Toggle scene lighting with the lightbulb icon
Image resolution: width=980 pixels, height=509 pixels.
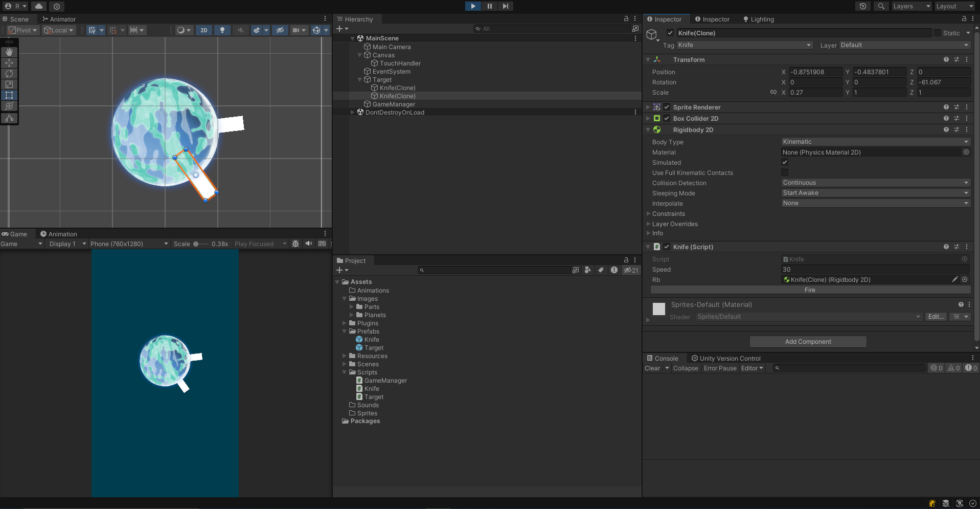pyautogui.click(x=222, y=30)
